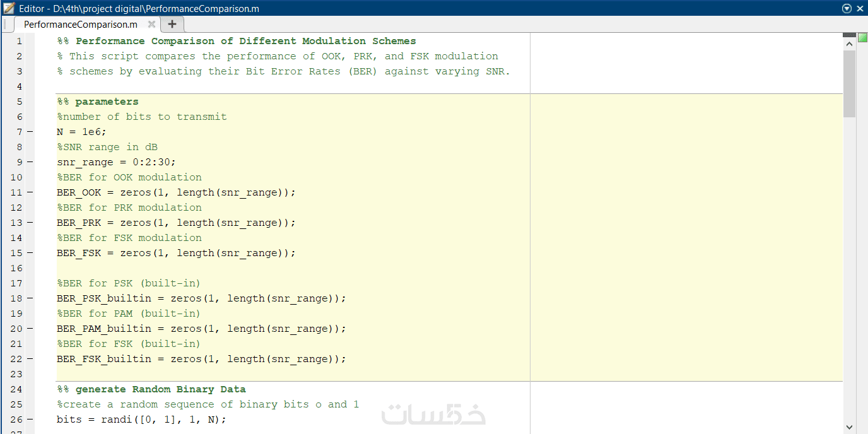Image resolution: width=868 pixels, height=434 pixels.
Task: Click the 'BER_OOK = zeros' line
Action: (176, 192)
